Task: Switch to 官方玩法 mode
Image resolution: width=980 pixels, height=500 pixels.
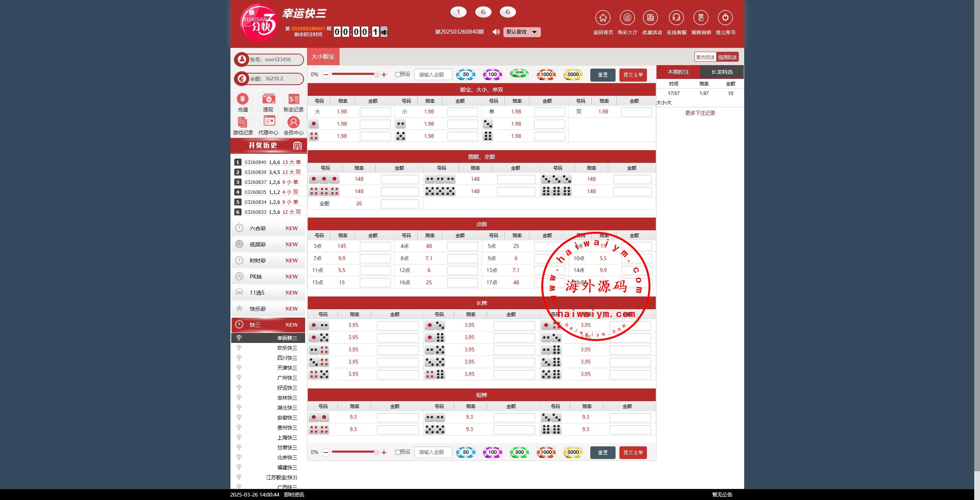Action: point(705,57)
